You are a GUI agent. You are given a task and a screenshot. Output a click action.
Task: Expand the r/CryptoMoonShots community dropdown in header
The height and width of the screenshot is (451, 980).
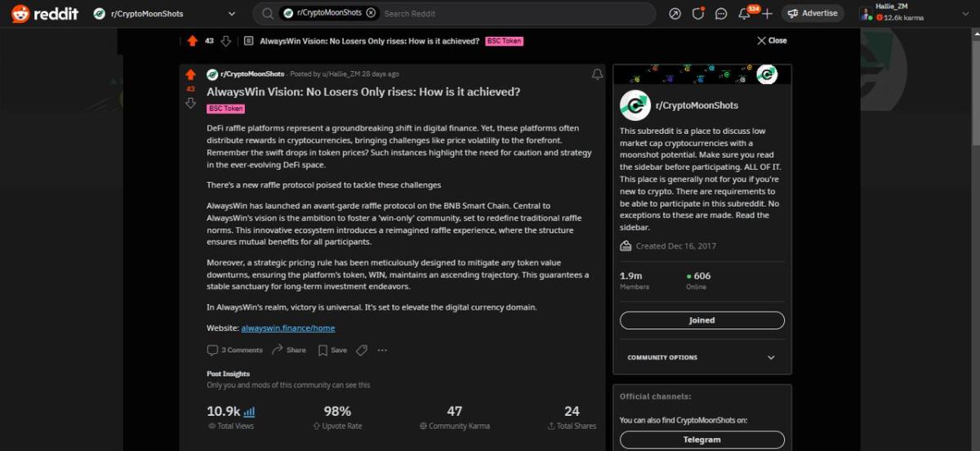click(x=232, y=14)
